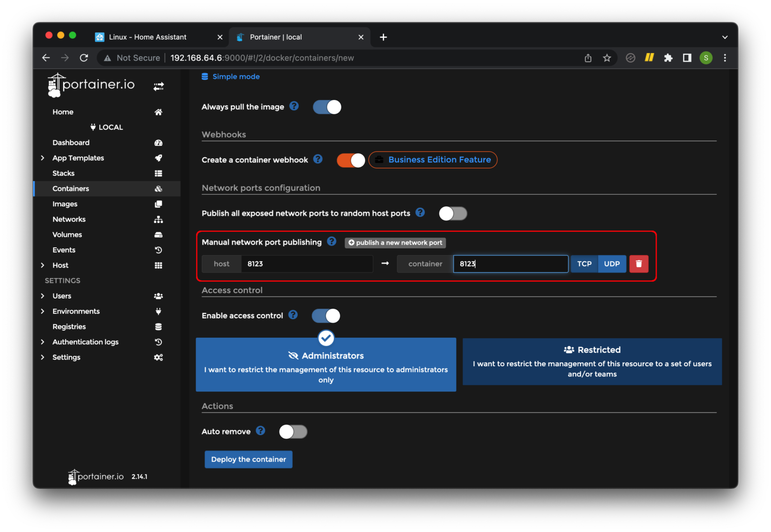This screenshot has width=771, height=532.
Task: Click the red delete port mapping trash icon
Action: point(638,264)
